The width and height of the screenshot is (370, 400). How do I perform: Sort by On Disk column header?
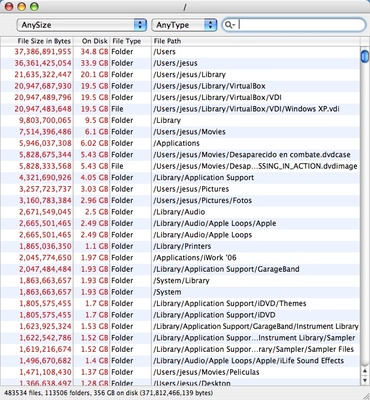pos(92,41)
